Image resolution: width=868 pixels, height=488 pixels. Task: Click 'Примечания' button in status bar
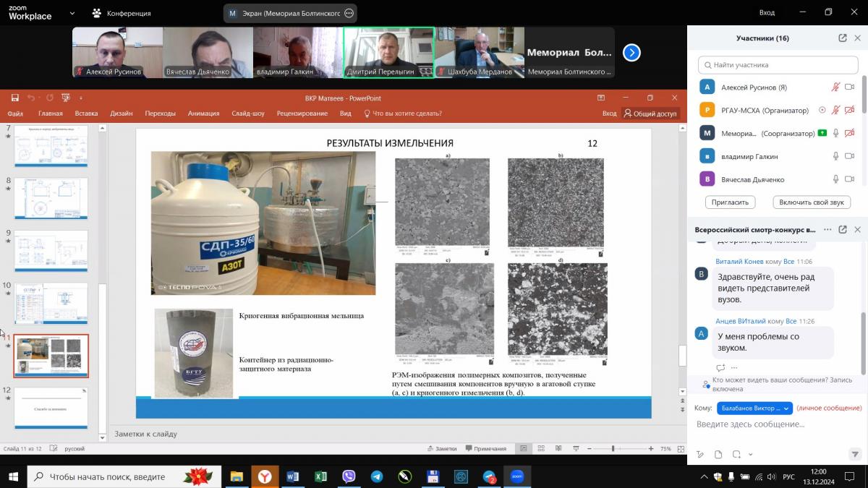(486, 449)
